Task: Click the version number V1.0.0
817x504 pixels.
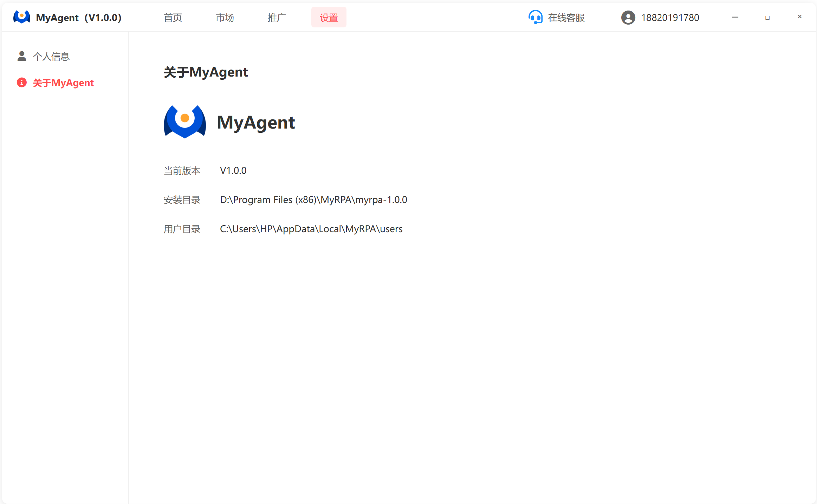Action: pos(233,170)
